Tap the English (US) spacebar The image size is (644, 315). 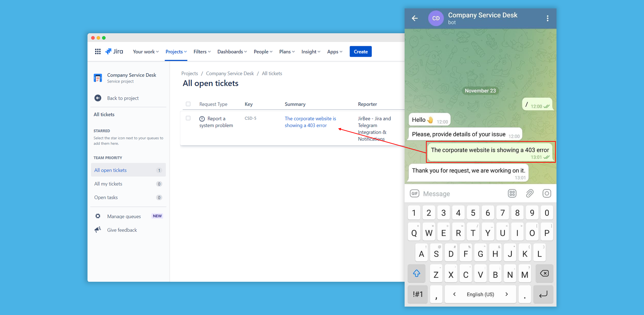pyautogui.click(x=481, y=294)
